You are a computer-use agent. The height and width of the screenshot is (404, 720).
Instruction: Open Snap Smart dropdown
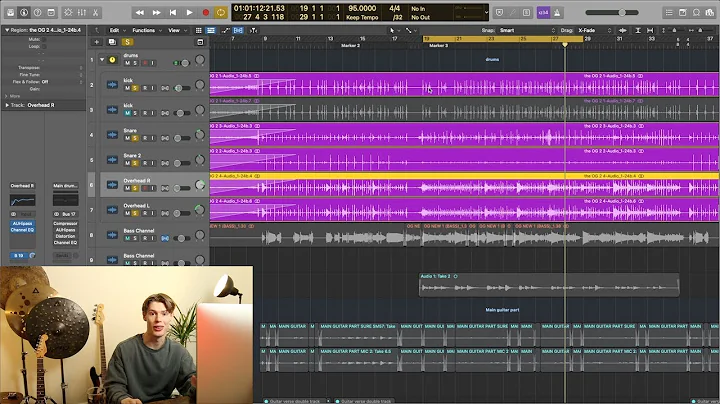click(527, 30)
